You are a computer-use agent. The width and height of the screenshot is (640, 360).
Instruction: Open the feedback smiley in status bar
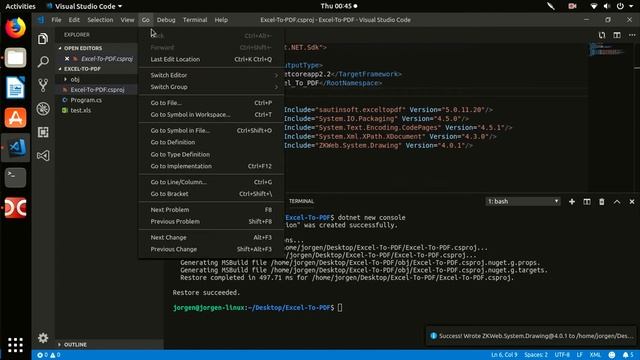[611, 355]
